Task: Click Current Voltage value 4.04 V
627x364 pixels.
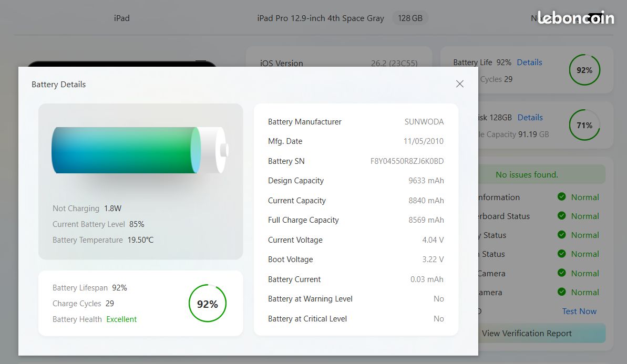Action: coord(433,240)
